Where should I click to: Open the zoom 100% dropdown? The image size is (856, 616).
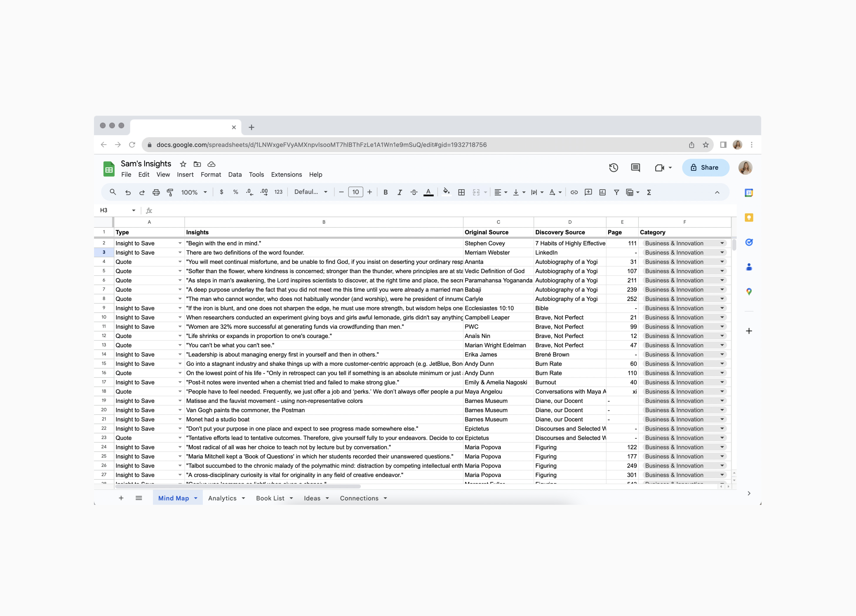click(x=194, y=192)
